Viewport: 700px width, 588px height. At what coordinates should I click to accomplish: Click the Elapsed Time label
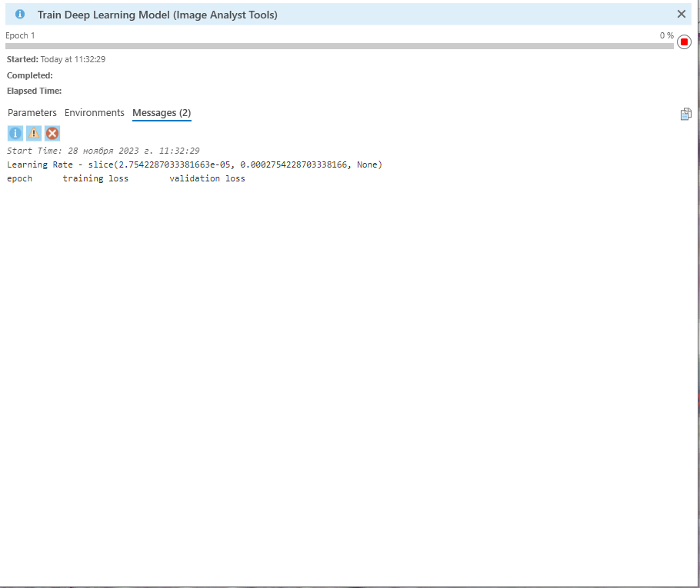(34, 91)
